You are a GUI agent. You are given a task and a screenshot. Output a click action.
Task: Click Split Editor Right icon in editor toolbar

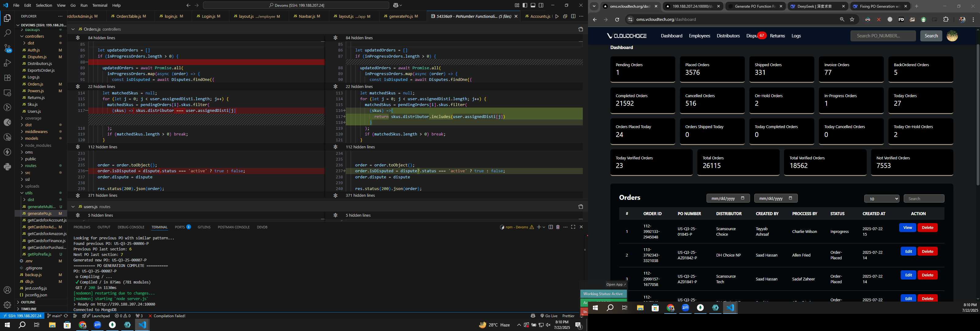point(573,16)
